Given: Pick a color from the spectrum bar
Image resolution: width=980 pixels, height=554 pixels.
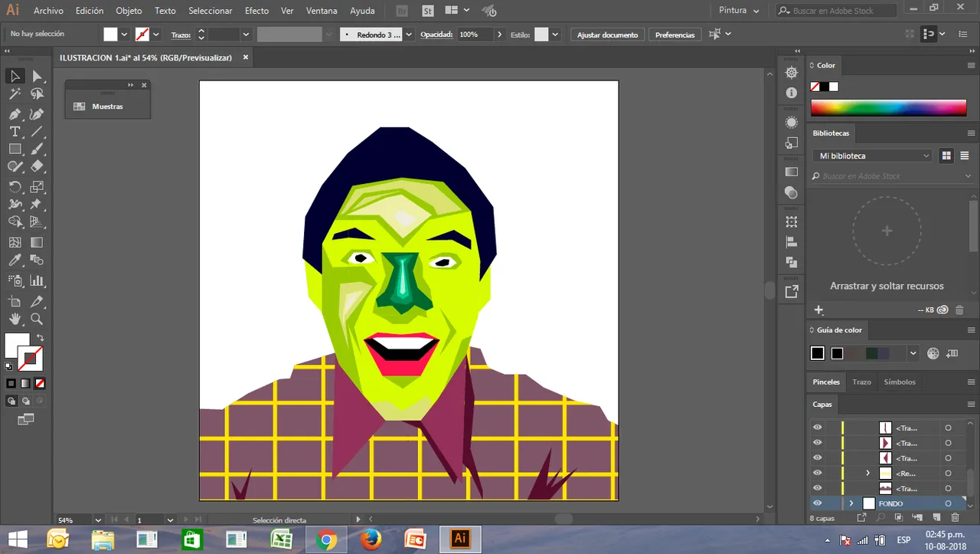Looking at the screenshot, I should 888,107.
